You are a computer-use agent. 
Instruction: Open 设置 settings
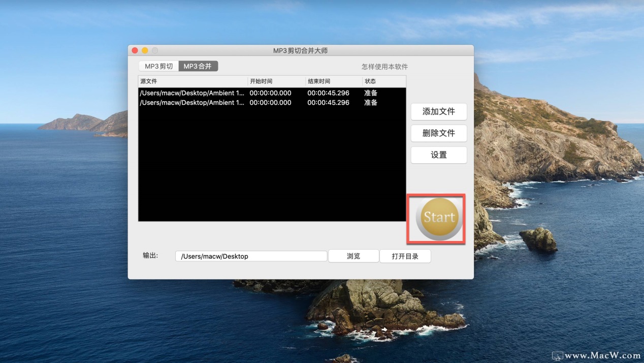[x=438, y=155]
